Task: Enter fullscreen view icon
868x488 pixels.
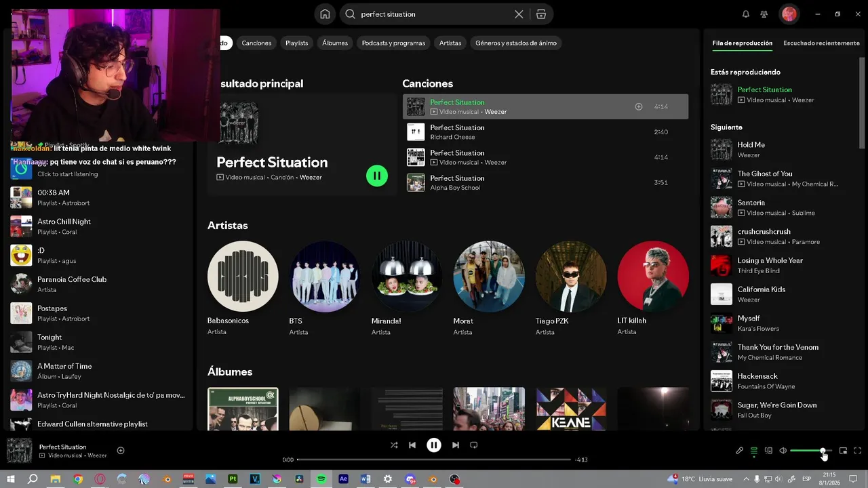Action: point(857,451)
